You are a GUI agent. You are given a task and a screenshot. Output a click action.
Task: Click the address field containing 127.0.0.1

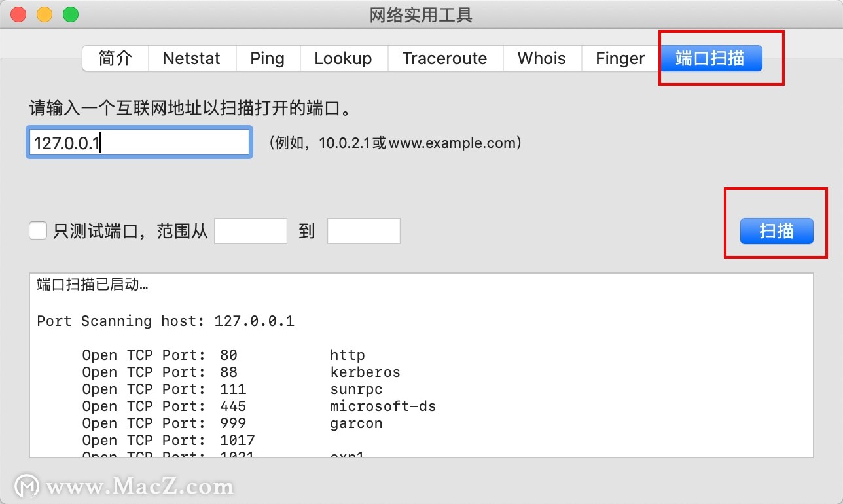[139, 142]
